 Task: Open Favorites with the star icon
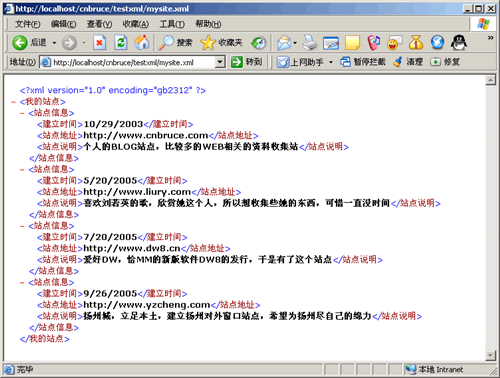[221, 43]
